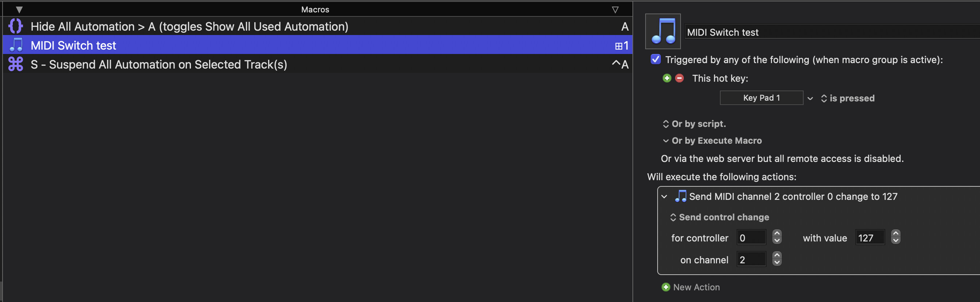980x302 pixels.
Task: Toggle the 'Triggered by any of the following' checkbox
Action: point(655,59)
